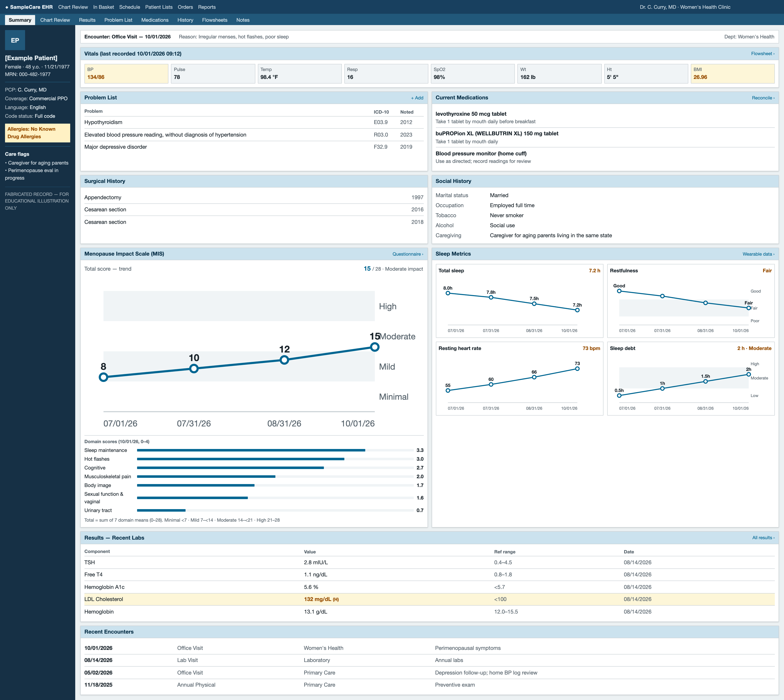This screenshot has width=784, height=700.
Task: Select the Summary tab
Action: (20, 20)
